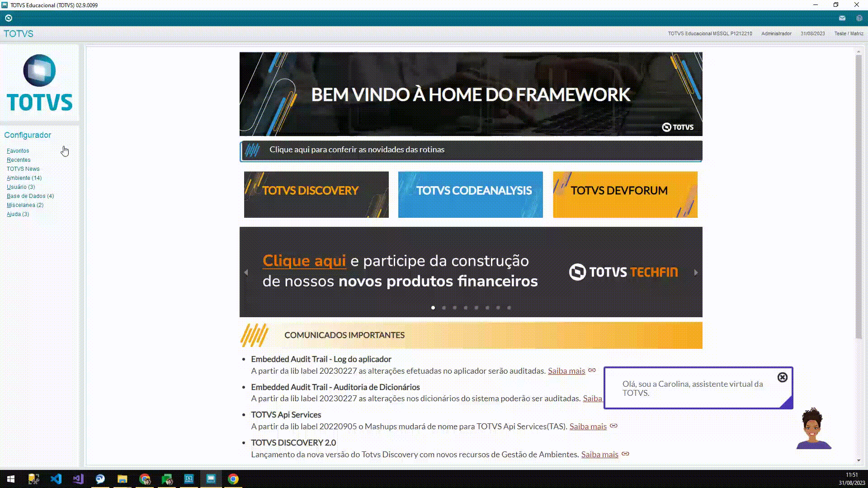The height and width of the screenshot is (488, 868).
Task: Switch to the highlighted TOTVS app on the taskbar
Action: tap(211, 479)
